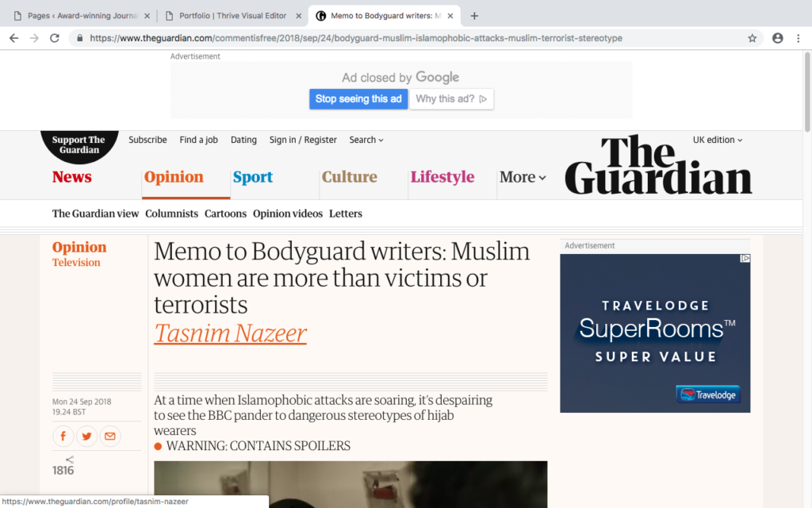Expand the More navigation menu

click(x=523, y=177)
